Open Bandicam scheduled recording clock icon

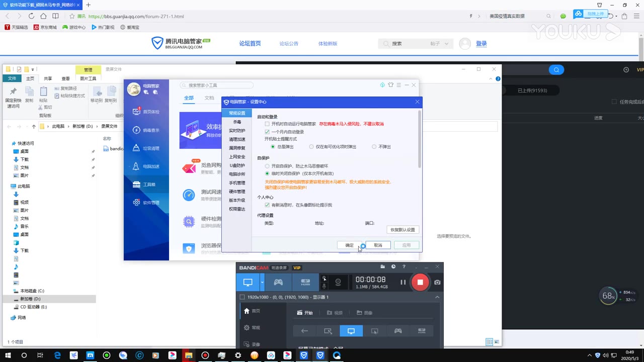(x=393, y=267)
